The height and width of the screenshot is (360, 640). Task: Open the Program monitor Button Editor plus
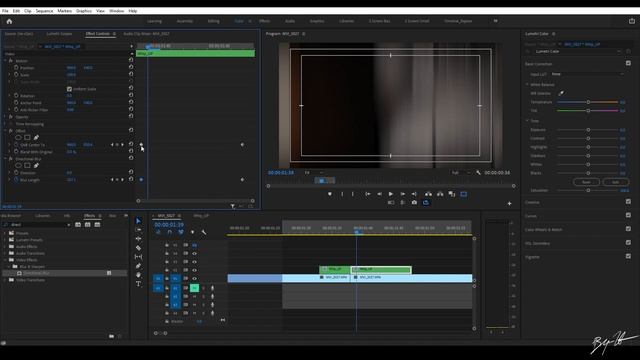coord(509,203)
